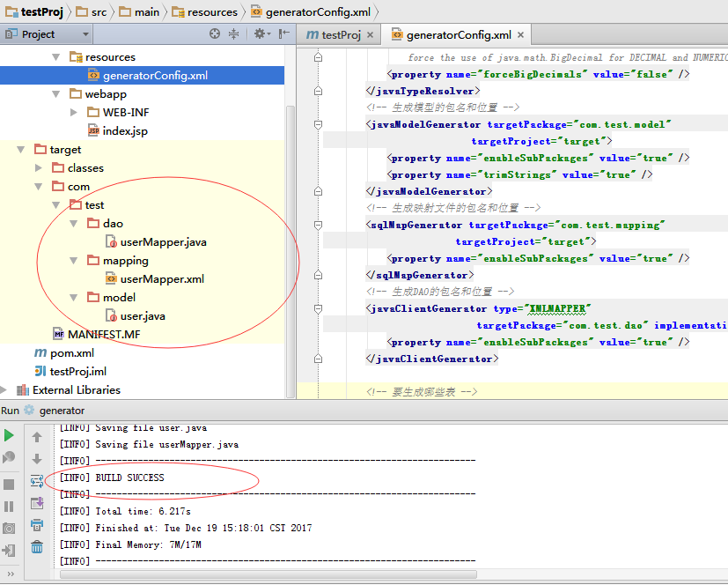Collapse the target folder
Screen dimensions: 728x585
21,150
